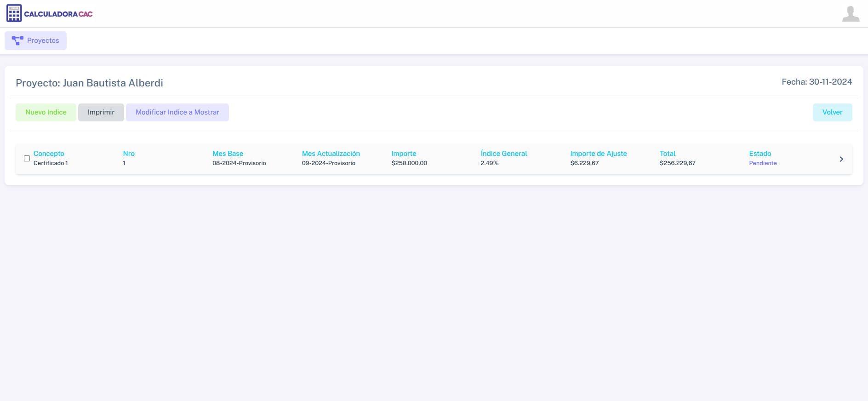
Task: Expand the Certificado 1 row chevron
Action: pyautogui.click(x=841, y=159)
